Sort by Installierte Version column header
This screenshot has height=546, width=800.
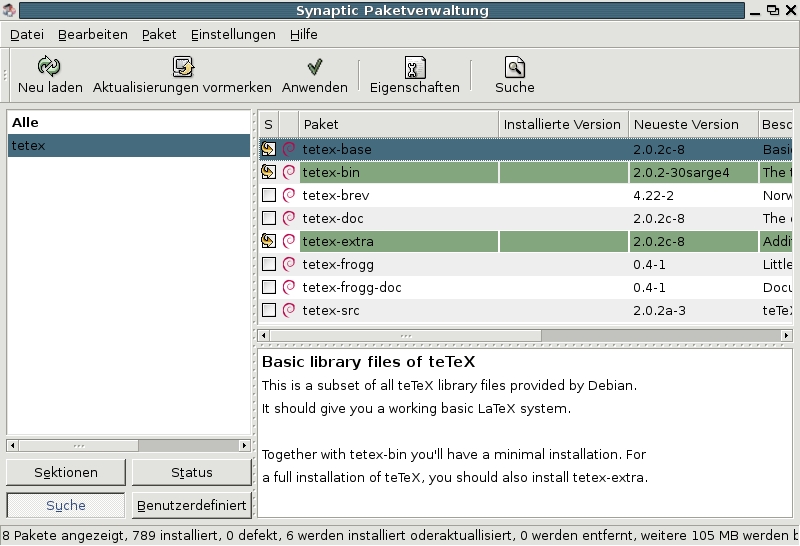pyautogui.click(x=562, y=124)
